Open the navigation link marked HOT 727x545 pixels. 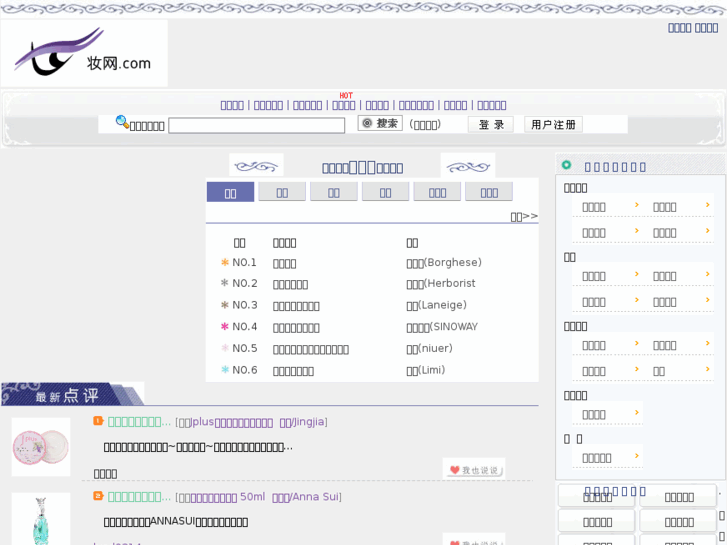tap(344, 105)
